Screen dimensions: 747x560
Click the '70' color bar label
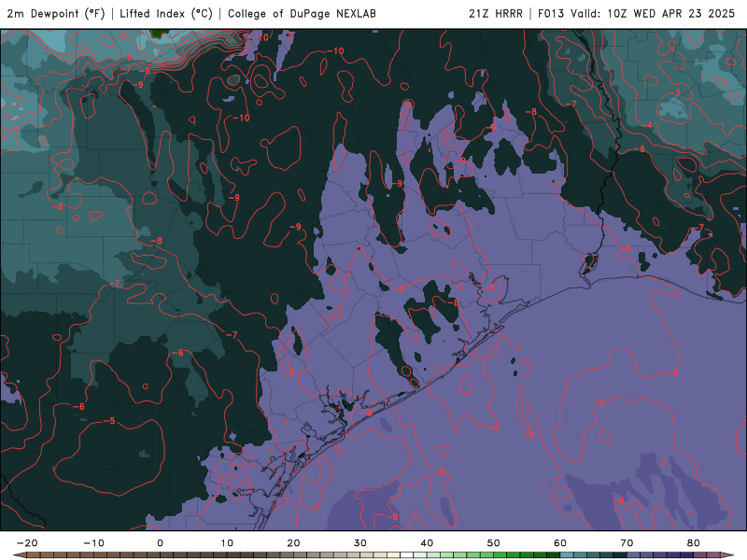coord(627,543)
